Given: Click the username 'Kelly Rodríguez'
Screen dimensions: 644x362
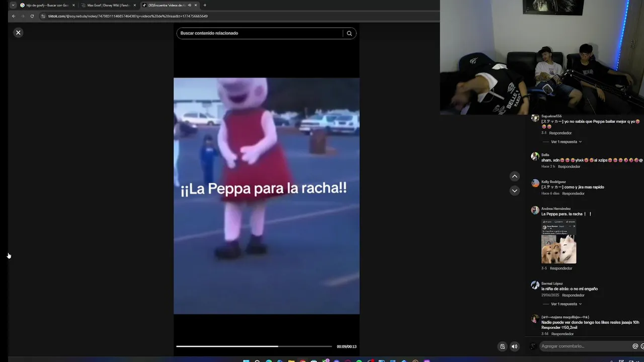Looking at the screenshot, I should (553, 182).
